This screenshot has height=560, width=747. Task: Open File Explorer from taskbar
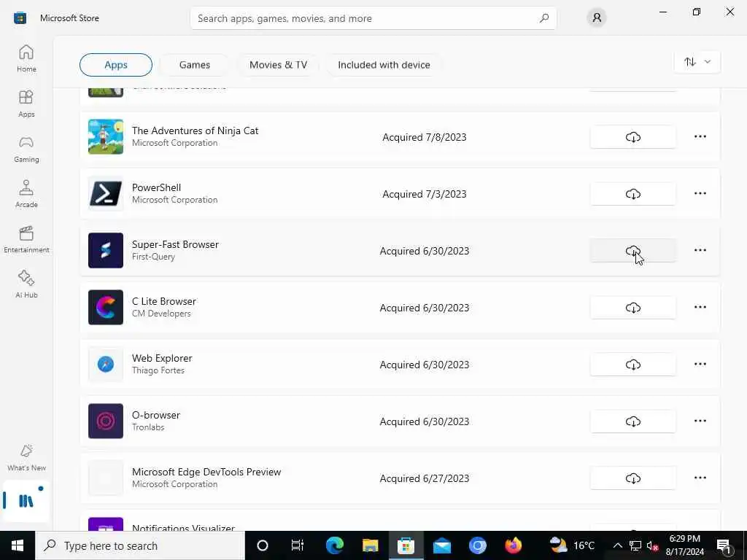click(x=370, y=545)
